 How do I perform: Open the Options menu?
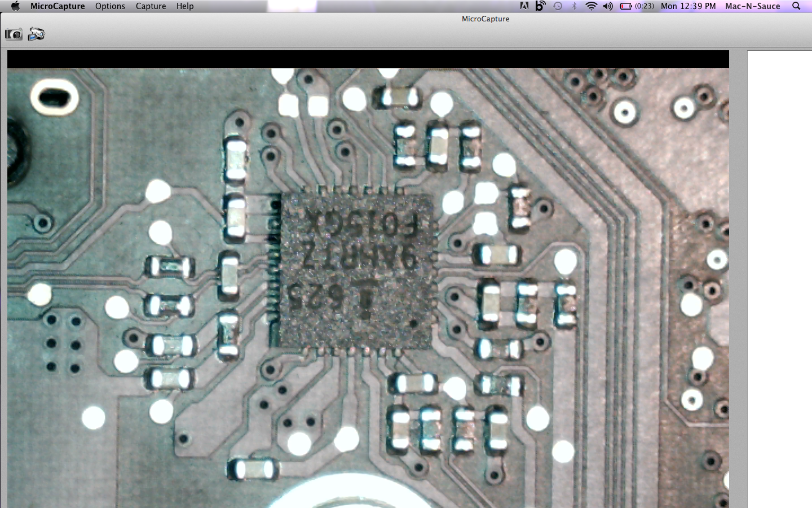tap(110, 6)
